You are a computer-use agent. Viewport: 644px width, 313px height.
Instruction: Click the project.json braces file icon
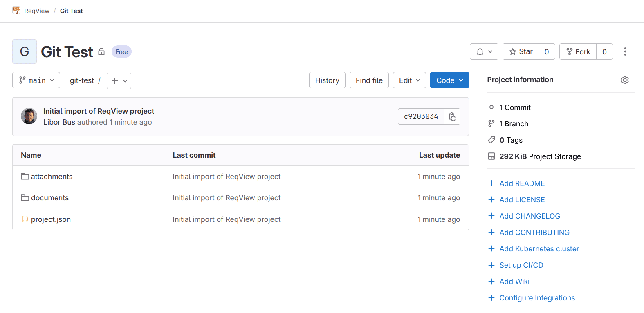point(25,219)
